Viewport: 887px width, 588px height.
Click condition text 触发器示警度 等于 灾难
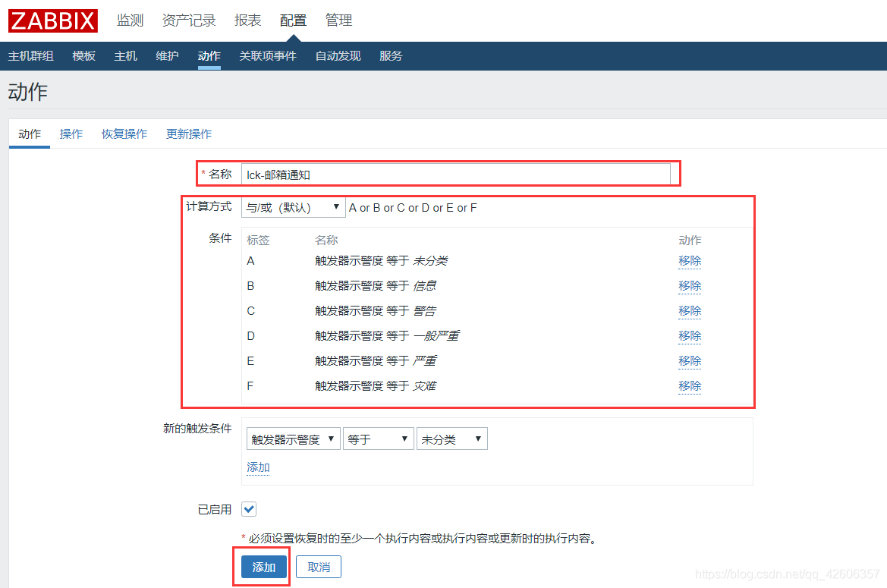pos(376,385)
